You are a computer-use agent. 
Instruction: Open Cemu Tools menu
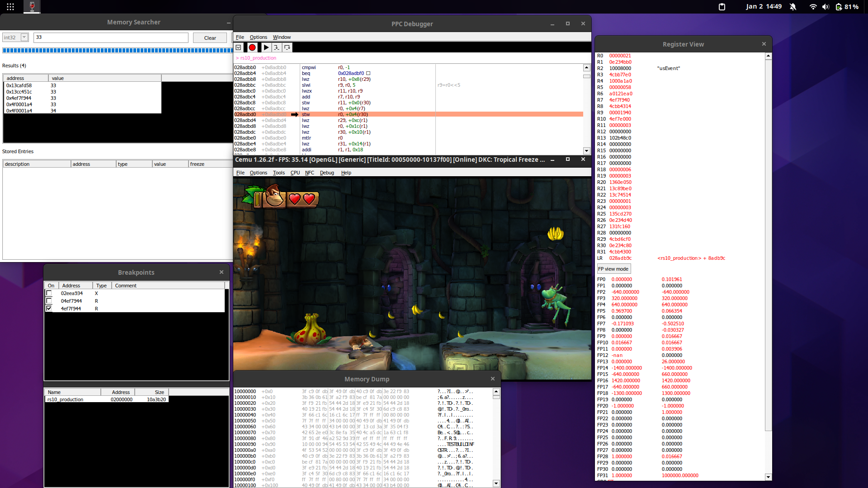tap(279, 173)
